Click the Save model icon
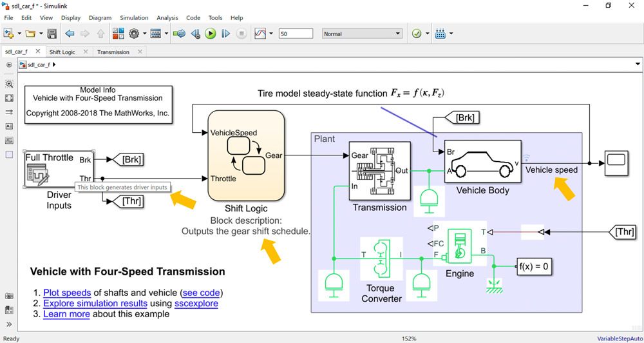Viewport: 644px width, 343px height. (52, 34)
